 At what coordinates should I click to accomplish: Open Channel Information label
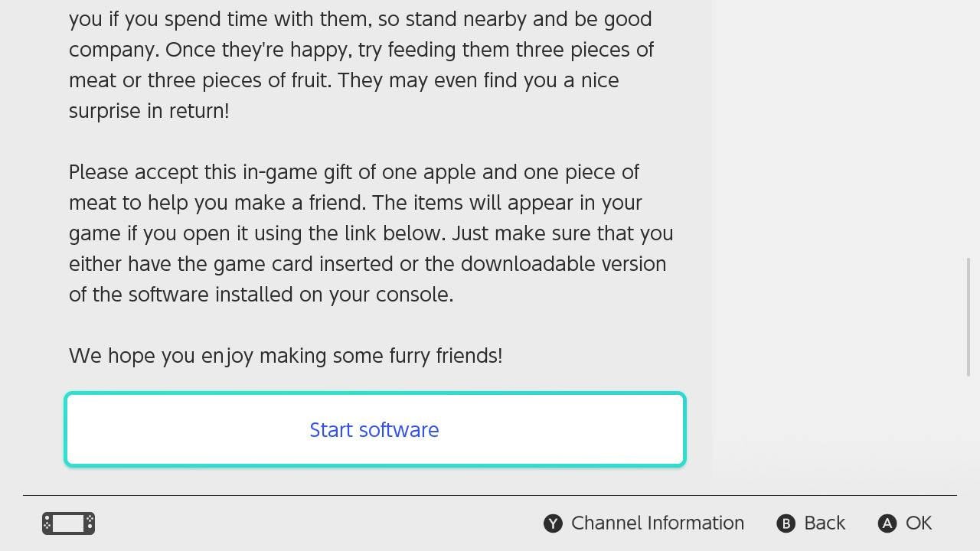tap(658, 523)
